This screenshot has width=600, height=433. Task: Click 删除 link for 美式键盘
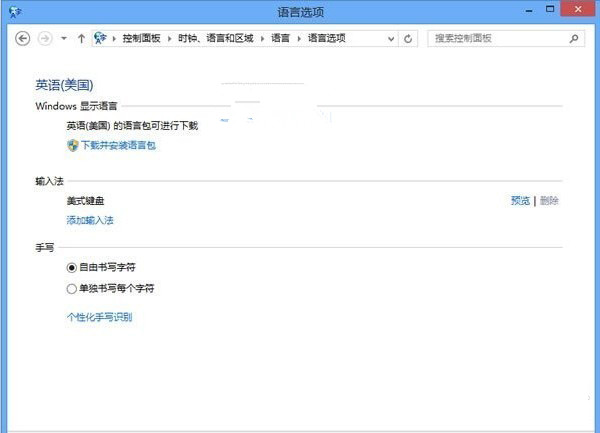pos(549,200)
